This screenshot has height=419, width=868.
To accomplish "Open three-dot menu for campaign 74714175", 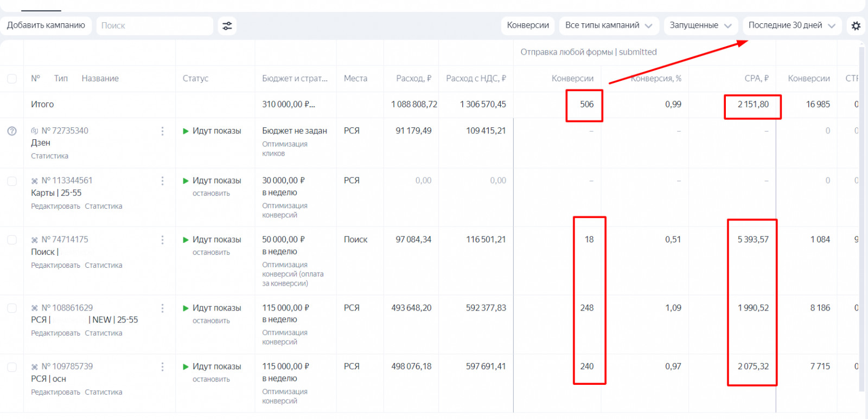I will (x=162, y=240).
